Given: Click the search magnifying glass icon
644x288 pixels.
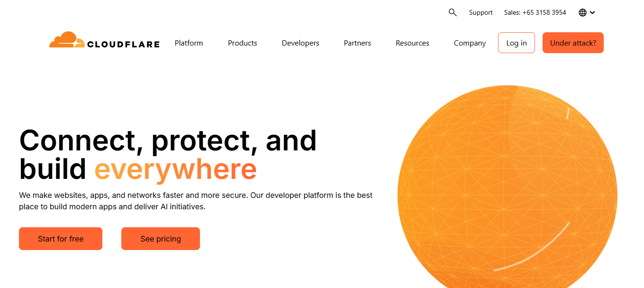Looking at the screenshot, I should click(x=453, y=13).
